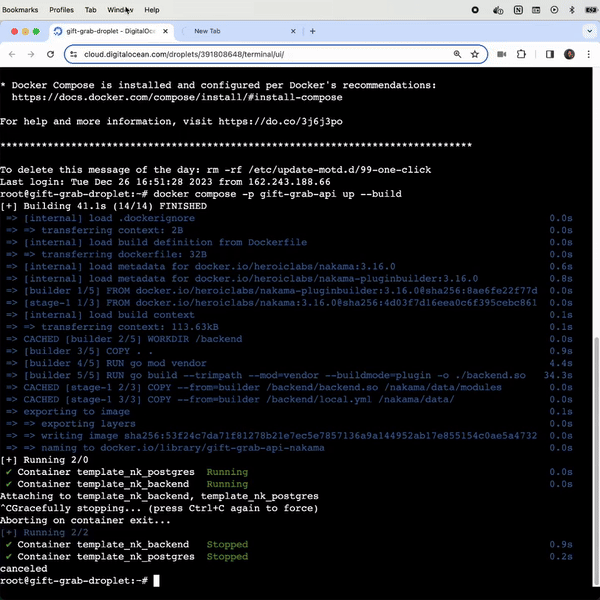The width and height of the screenshot is (600, 600).
Task: View site information icon in address bar
Action: [73, 54]
